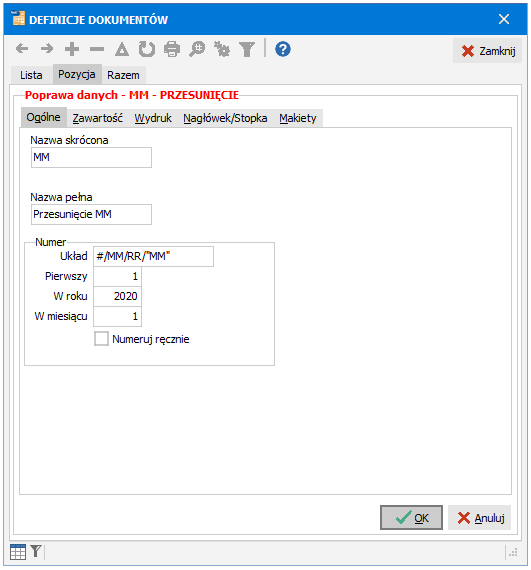
Task: Click the table grid icon in status bar
Action: pos(18,552)
